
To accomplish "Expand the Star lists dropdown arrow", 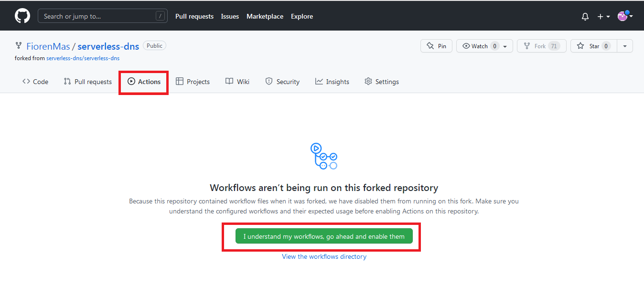I will [x=625, y=46].
